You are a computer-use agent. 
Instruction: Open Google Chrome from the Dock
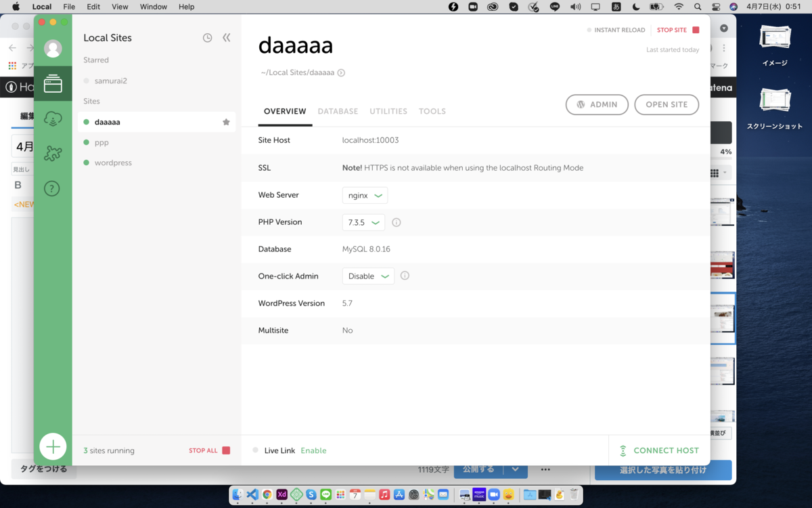(267, 495)
